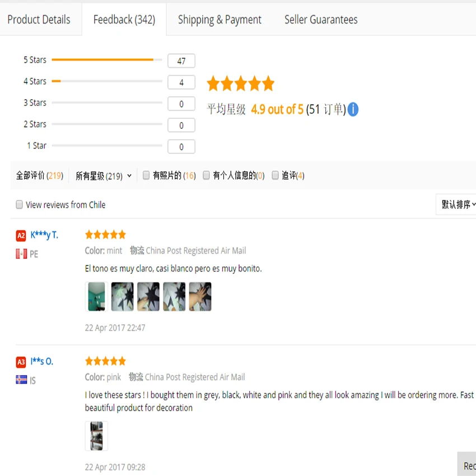Open the default sort order dropdown
The width and height of the screenshot is (476, 476).
(x=457, y=204)
